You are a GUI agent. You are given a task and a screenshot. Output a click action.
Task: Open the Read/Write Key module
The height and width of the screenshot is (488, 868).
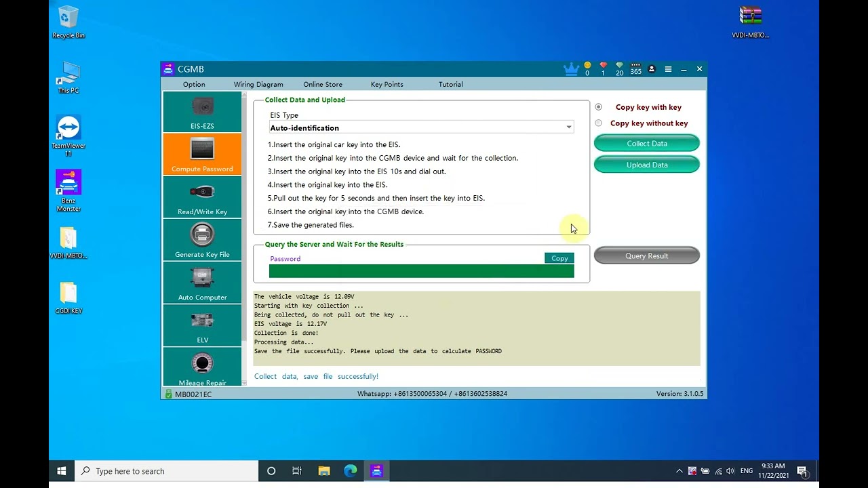(202, 197)
